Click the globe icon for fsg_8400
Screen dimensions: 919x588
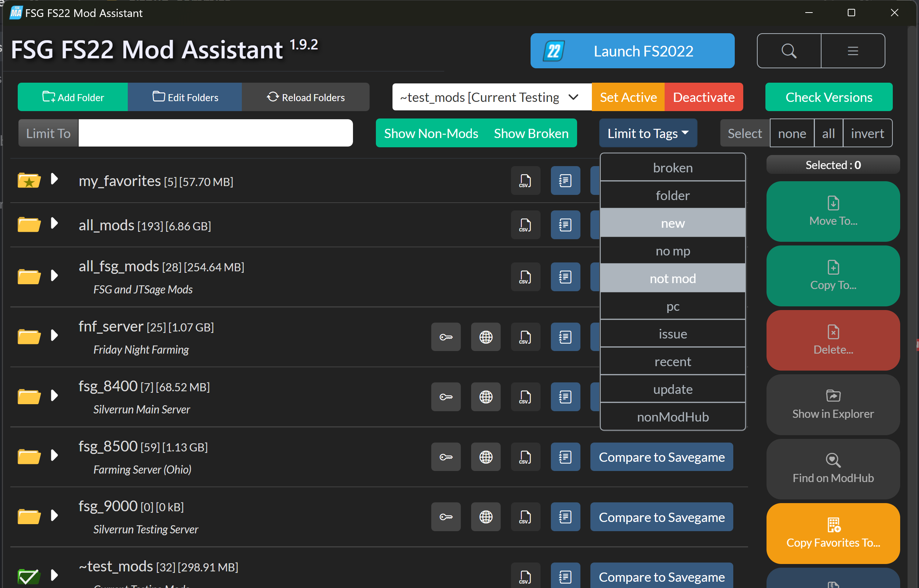[x=486, y=397]
